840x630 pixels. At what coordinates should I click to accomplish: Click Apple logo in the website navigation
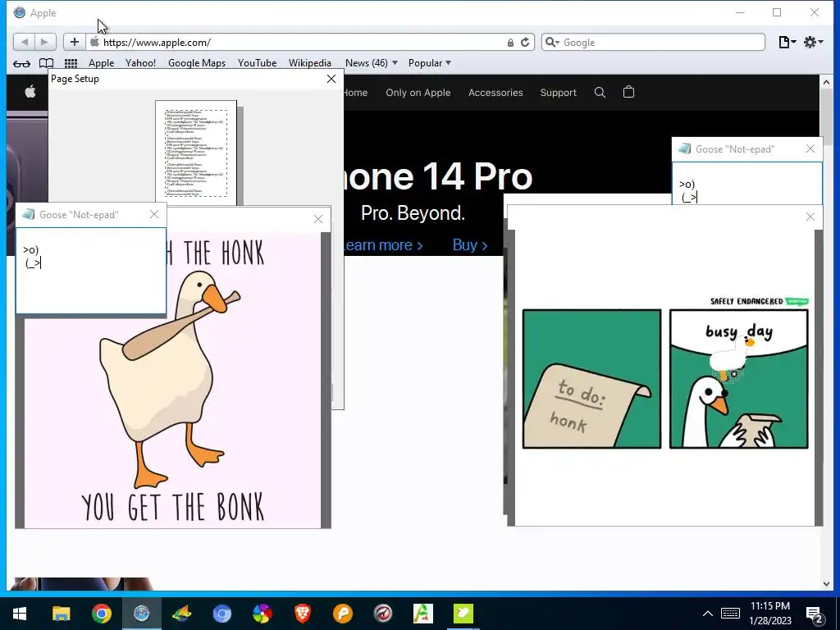[x=30, y=92]
